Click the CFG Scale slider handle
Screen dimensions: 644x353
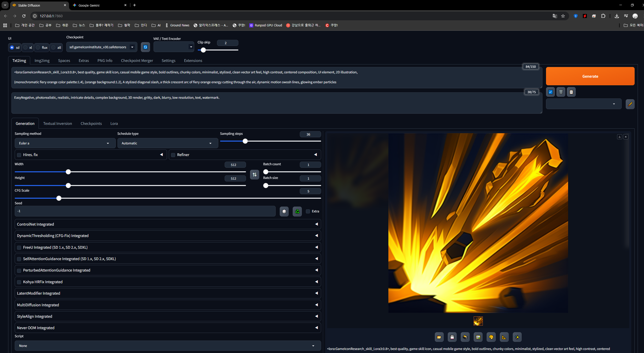(x=59, y=198)
